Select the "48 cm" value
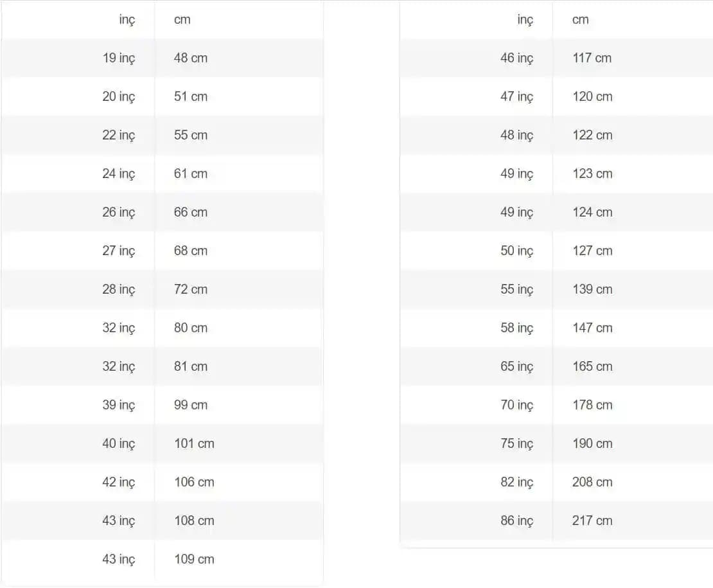This screenshot has height=588, width=713. click(x=191, y=58)
